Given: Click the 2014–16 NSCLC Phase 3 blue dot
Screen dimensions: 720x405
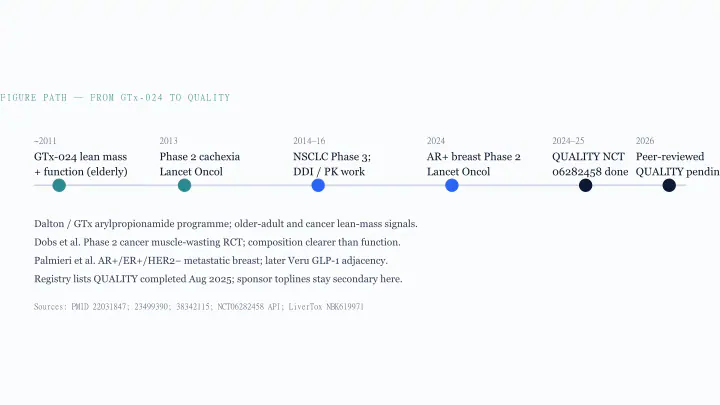Looking at the screenshot, I should click(x=318, y=186).
